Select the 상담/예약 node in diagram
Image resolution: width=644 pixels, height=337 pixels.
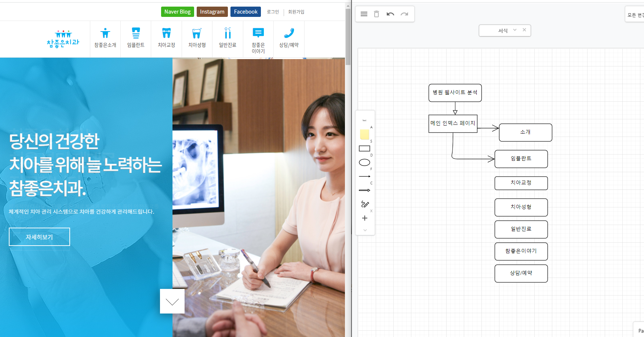pos(521,273)
